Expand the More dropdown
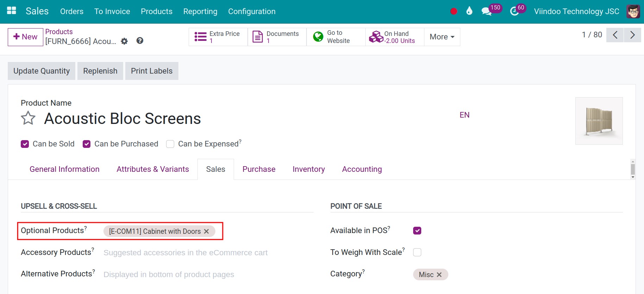 point(442,37)
